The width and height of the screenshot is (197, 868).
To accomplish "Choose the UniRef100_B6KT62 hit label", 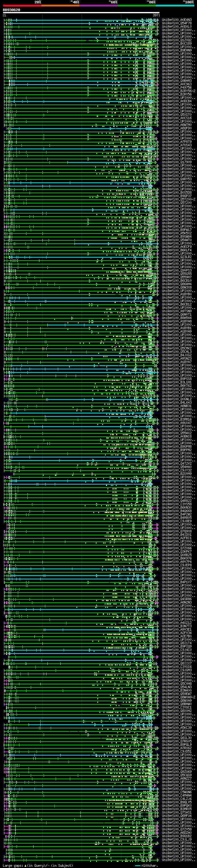I will 176,386.
